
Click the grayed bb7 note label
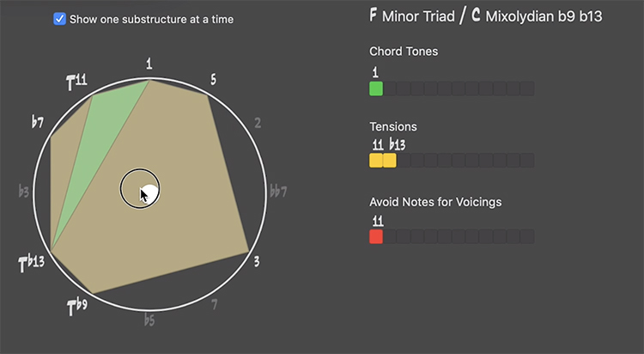tap(278, 192)
